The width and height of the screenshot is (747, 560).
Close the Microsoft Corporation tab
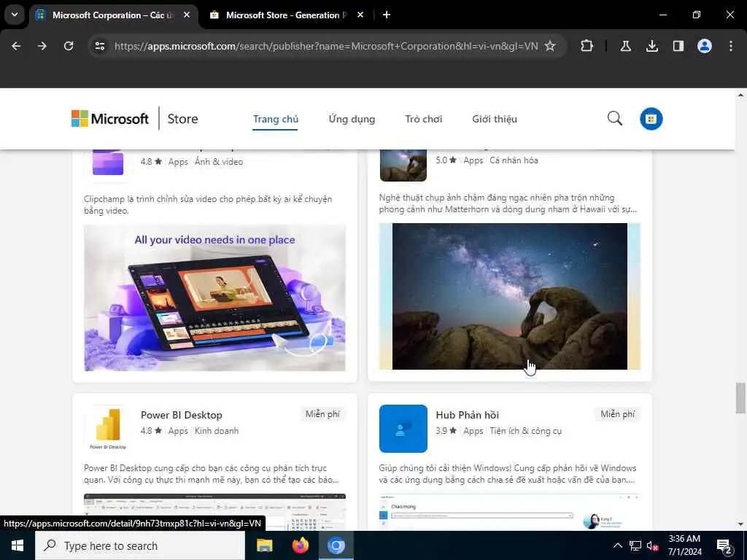(187, 15)
